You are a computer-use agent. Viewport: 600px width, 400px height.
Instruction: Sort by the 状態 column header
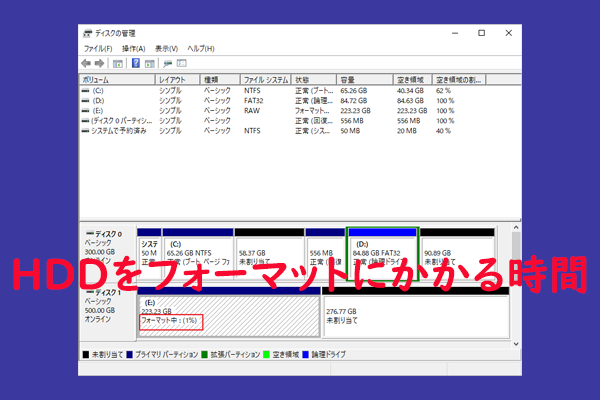pos(314,80)
